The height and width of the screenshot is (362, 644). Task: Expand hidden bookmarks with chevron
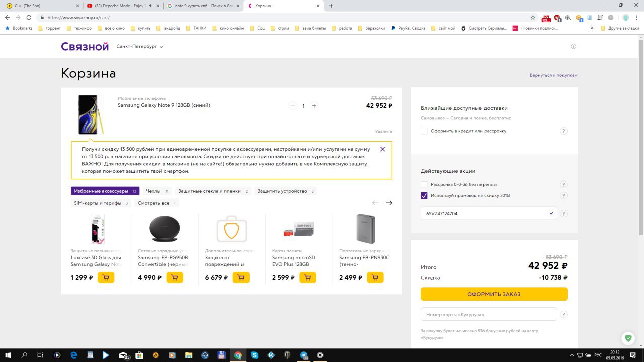pos(592,28)
